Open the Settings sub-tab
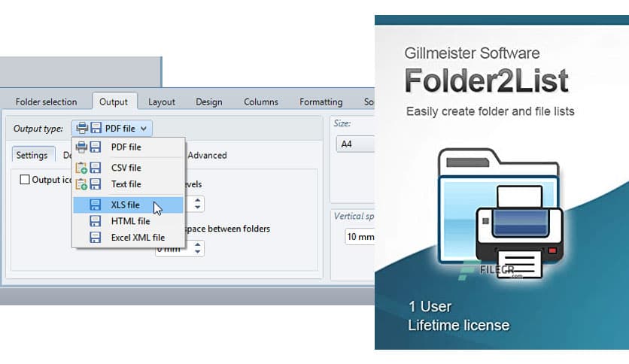Image resolution: width=629 pixels, height=364 pixels. [x=32, y=155]
